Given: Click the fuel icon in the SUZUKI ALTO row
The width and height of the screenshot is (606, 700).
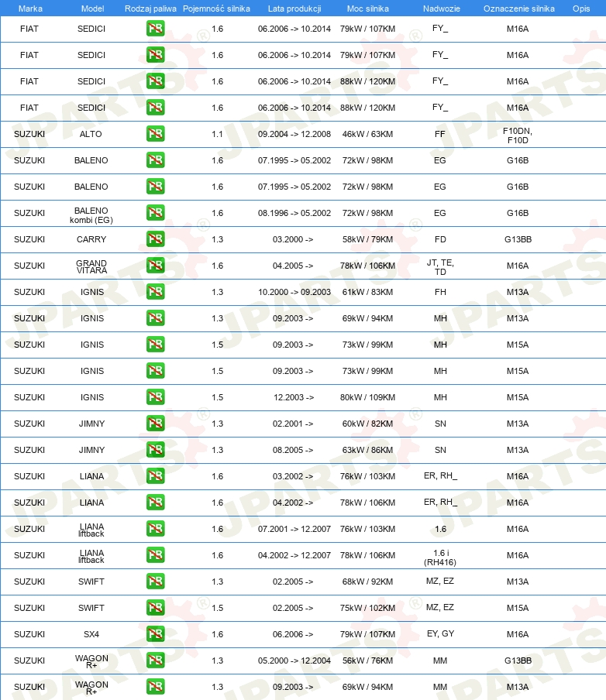Looking at the screenshot, I should pos(156,133).
